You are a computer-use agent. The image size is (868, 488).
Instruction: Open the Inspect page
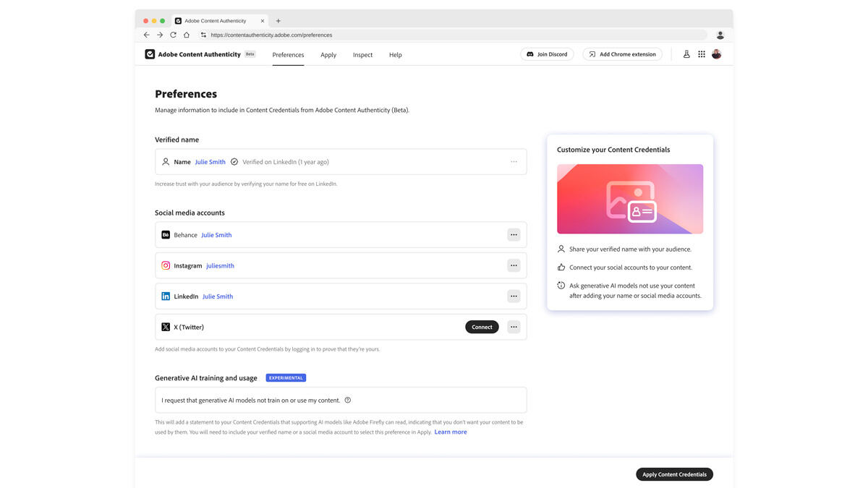362,54
